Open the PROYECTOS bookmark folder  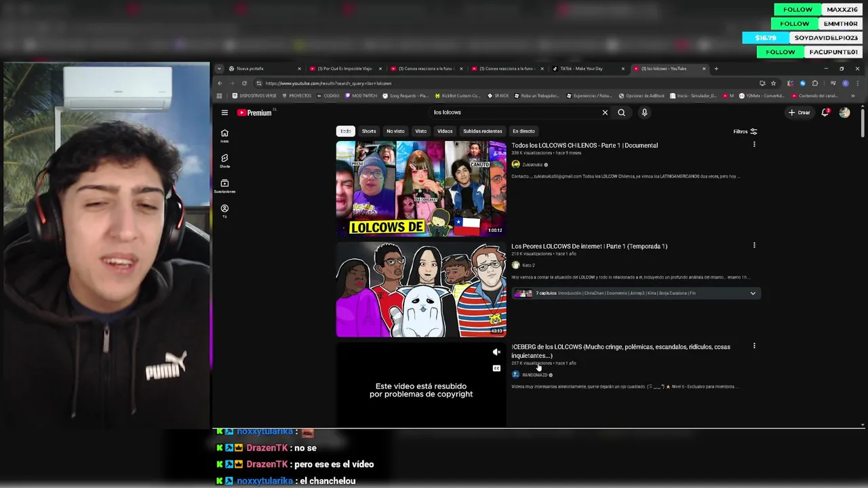point(296,96)
